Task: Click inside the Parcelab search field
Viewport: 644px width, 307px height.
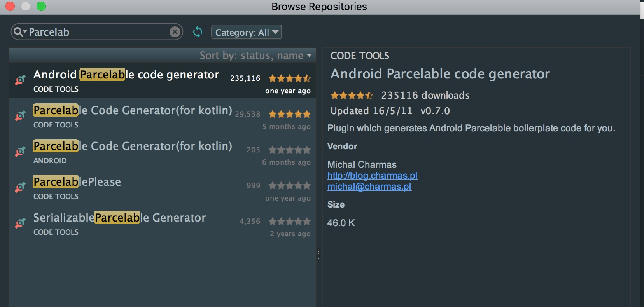Action: (x=97, y=32)
